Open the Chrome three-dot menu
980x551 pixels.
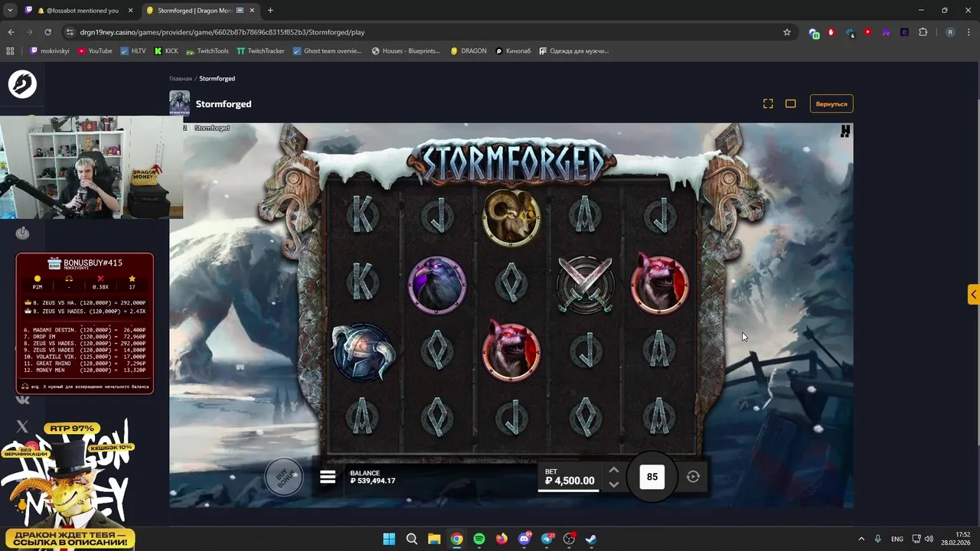click(x=969, y=32)
